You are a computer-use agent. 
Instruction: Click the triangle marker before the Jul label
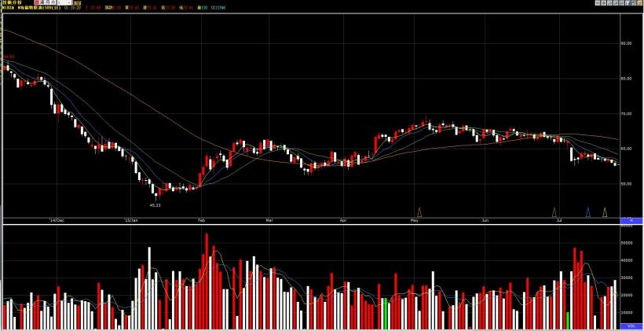point(554,212)
